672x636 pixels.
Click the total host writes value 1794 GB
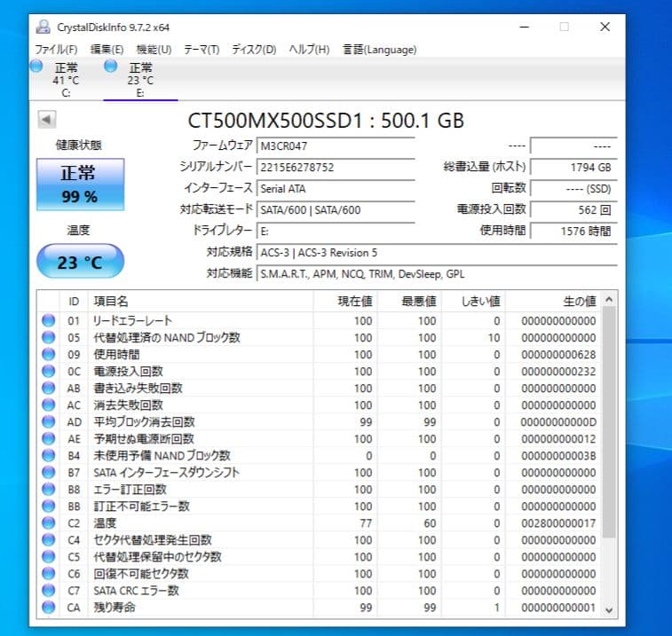pyautogui.click(x=573, y=168)
